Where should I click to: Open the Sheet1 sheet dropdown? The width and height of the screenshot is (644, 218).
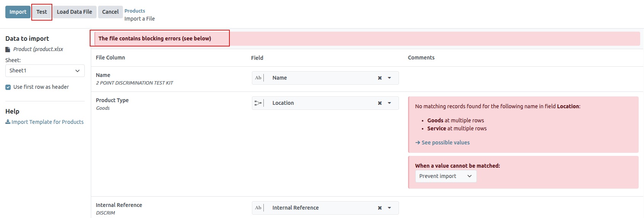[x=45, y=71]
